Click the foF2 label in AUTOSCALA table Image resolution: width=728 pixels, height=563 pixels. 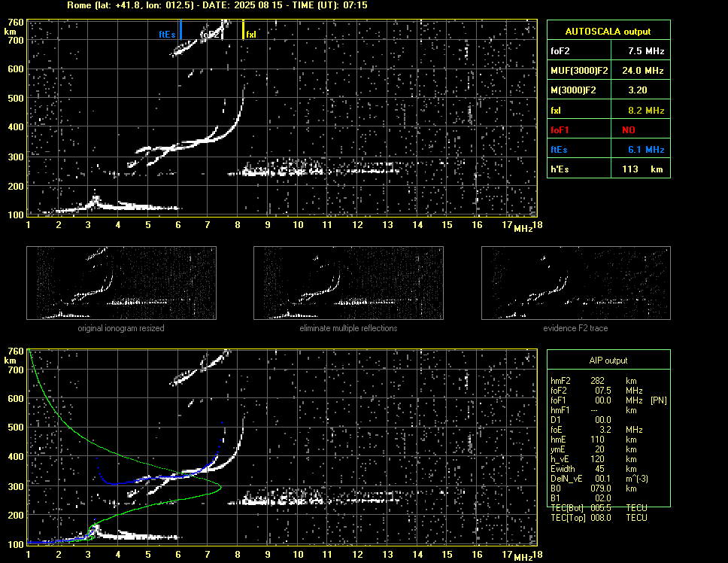point(560,51)
